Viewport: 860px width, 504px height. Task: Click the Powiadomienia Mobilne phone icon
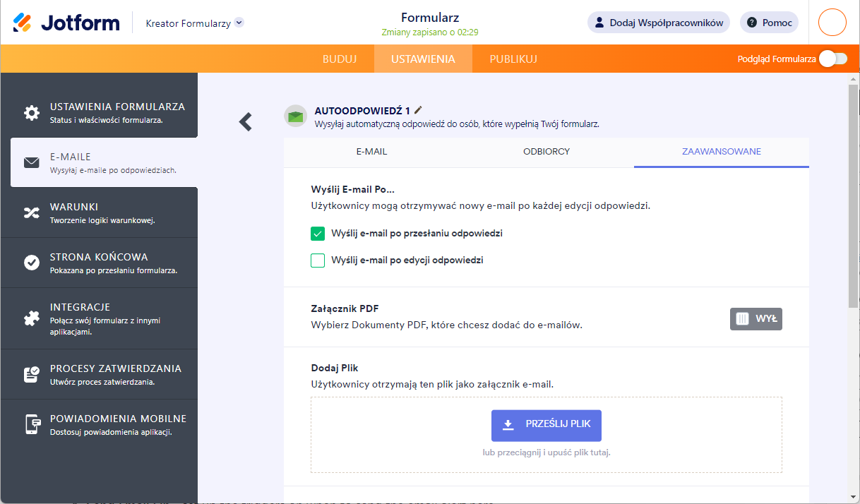(32, 424)
